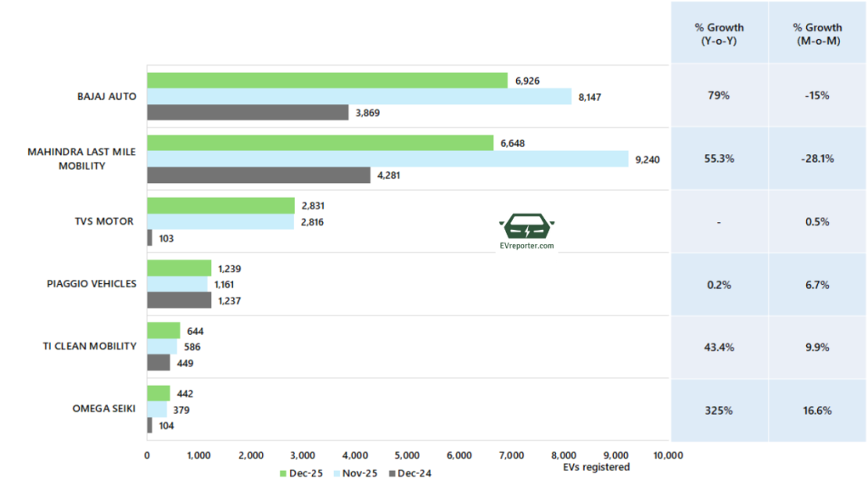The height and width of the screenshot is (485, 868).
Task: Click Mahindra's light blue 9,240 bar
Action: click(387, 159)
